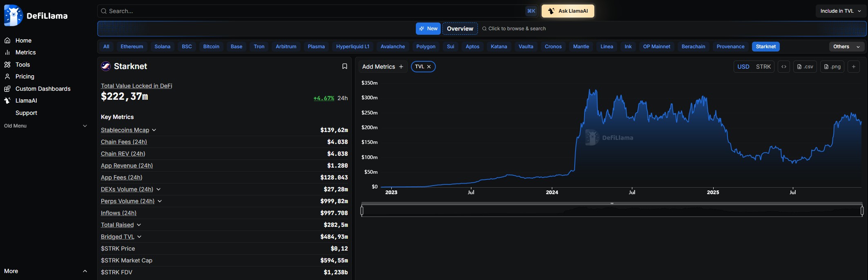The image size is (868, 280).
Task: Export the chart as .png
Action: tap(832, 67)
